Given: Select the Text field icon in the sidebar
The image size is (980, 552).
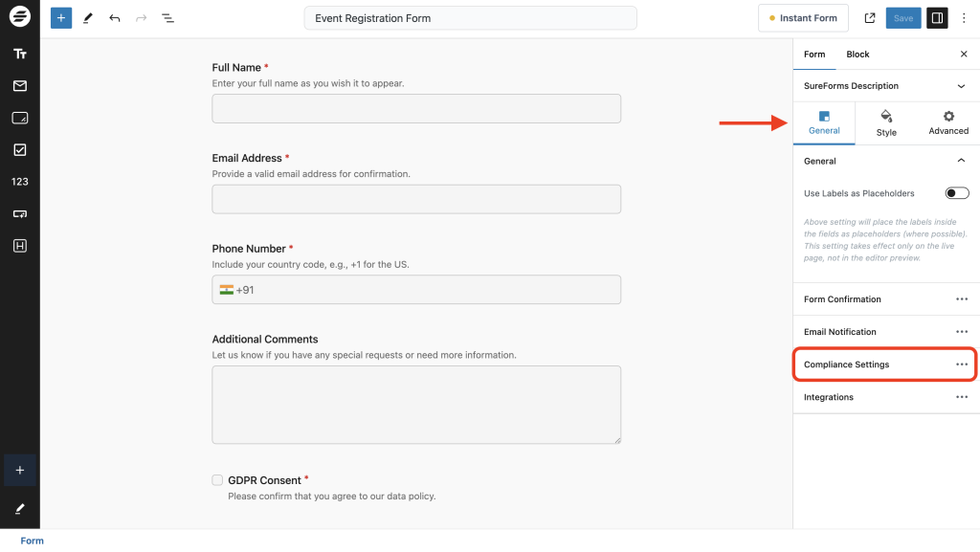Looking at the screenshot, I should point(19,54).
